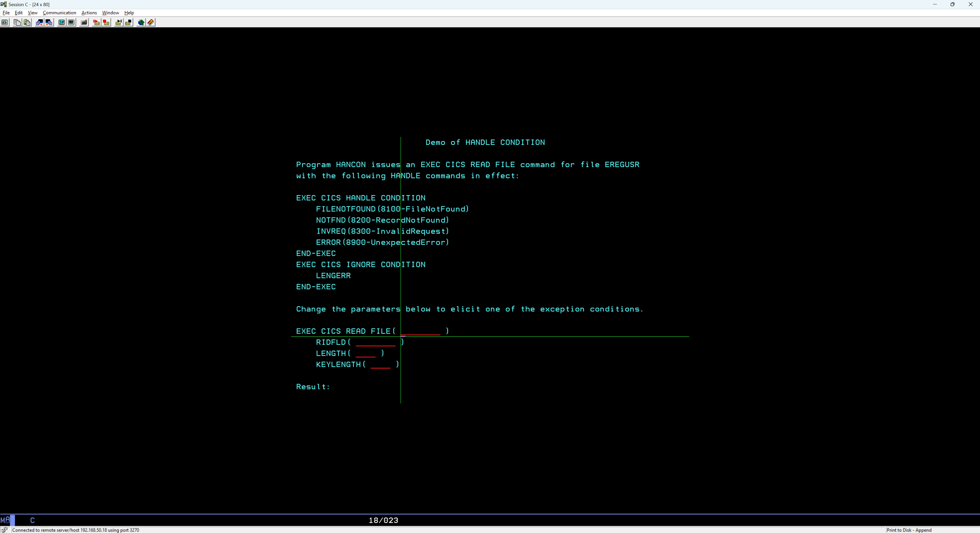Click the KEYLENGTH input field

tap(381, 364)
